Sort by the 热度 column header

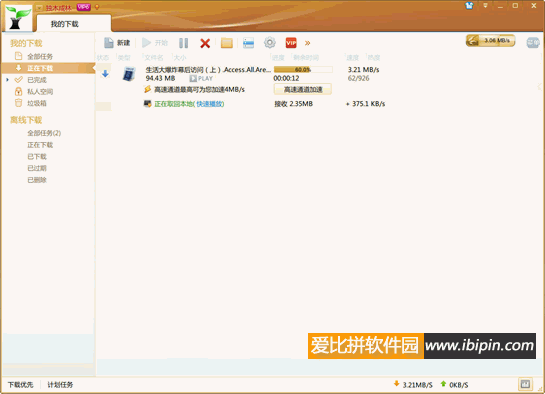click(x=374, y=58)
